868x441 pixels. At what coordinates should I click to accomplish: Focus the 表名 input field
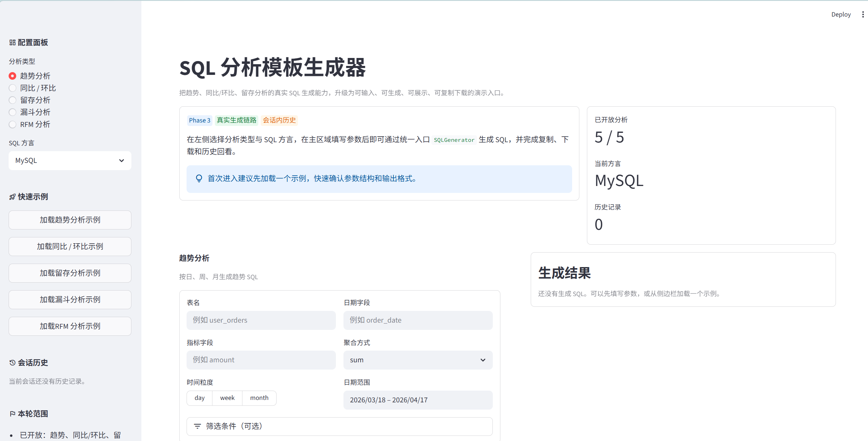(261, 320)
